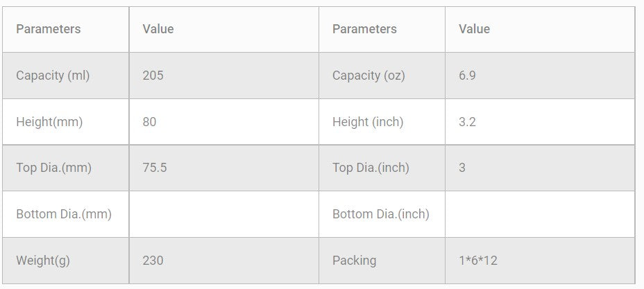Click the 75.5 diameter value
Viewport: 644px width, 289px height.
click(154, 168)
